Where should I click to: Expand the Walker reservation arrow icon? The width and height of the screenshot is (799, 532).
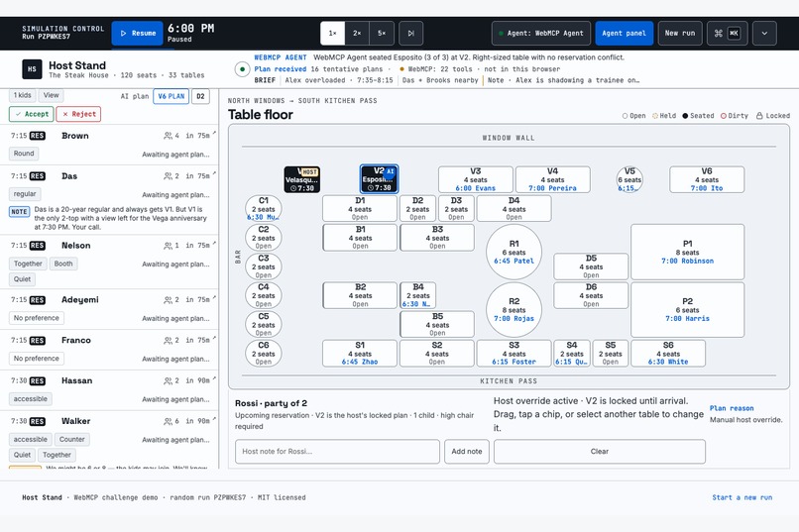[x=214, y=419]
